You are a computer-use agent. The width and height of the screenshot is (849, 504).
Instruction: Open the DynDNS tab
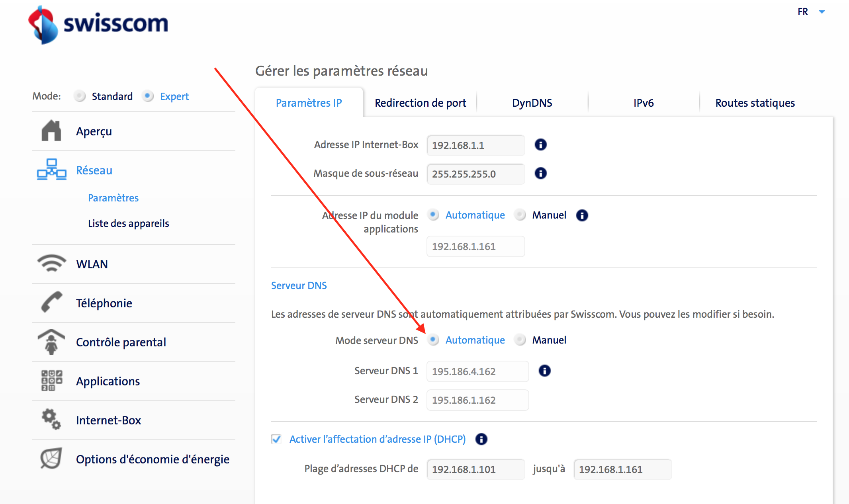tap(532, 103)
